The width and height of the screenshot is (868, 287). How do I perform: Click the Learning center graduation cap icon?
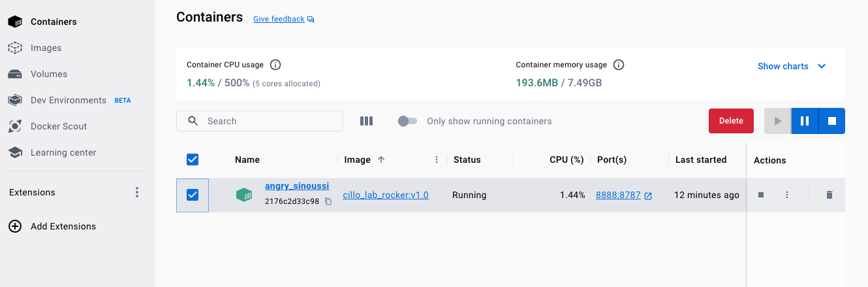[x=15, y=152]
